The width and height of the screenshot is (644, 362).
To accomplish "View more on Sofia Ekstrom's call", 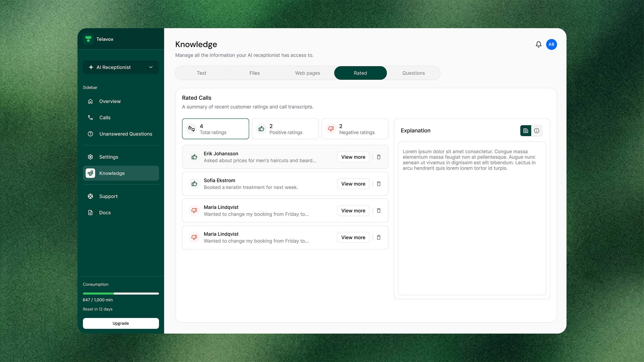I will click(353, 184).
